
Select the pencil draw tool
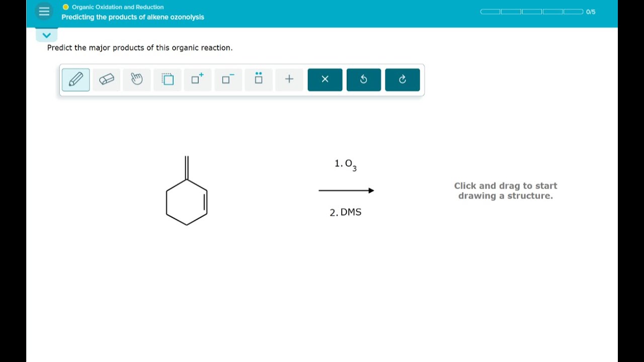[76, 79]
